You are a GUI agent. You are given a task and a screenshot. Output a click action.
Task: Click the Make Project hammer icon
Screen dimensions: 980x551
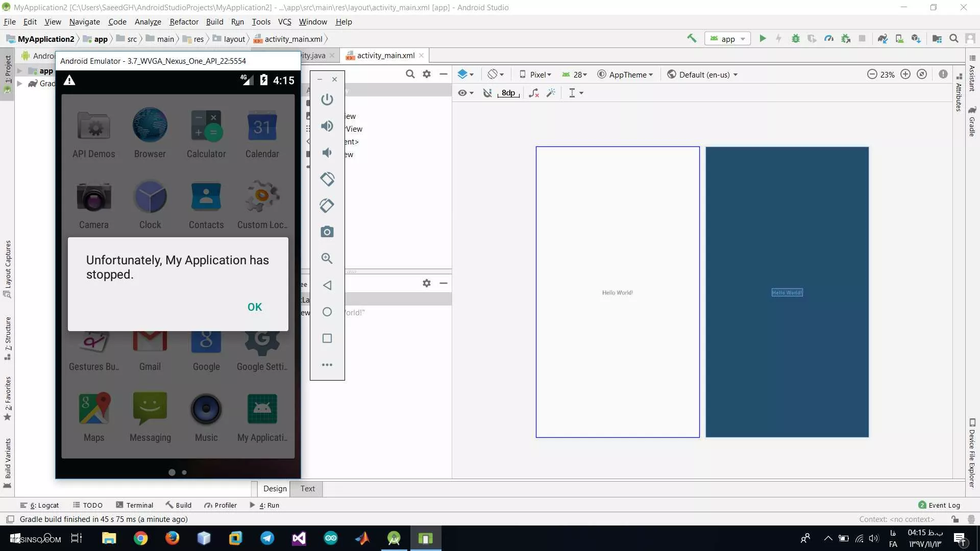tap(692, 38)
